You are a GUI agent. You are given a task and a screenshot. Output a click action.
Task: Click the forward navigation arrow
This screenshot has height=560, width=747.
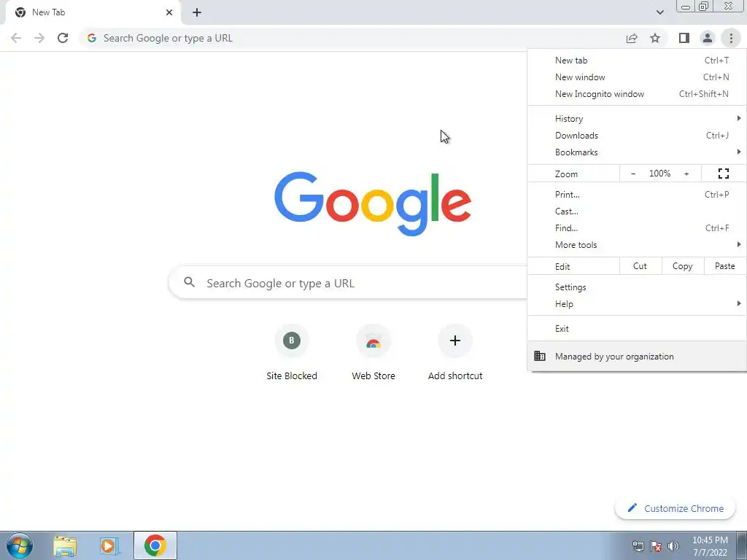coord(39,38)
